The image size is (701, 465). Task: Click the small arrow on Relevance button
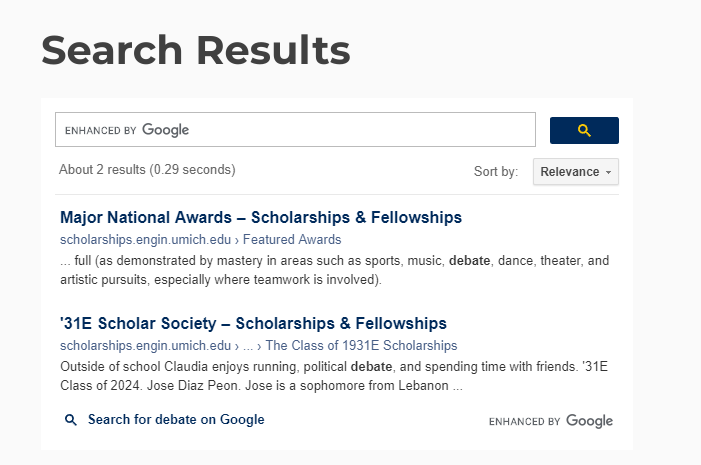pos(608,172)
